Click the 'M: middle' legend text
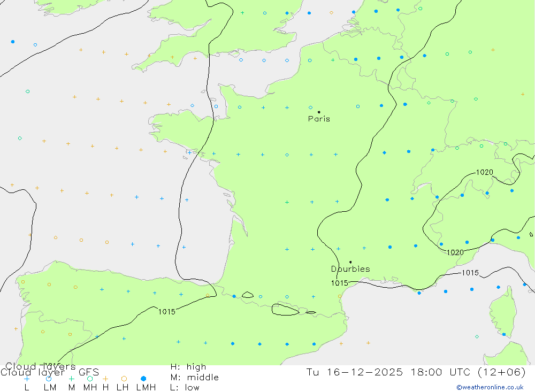The image size is (535, 392). [195, 378]
